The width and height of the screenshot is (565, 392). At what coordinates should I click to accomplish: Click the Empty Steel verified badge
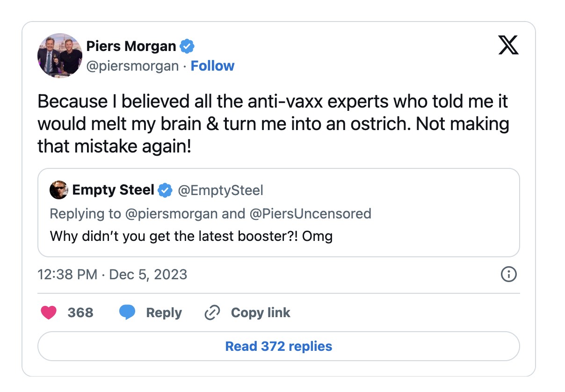[164, 190]
